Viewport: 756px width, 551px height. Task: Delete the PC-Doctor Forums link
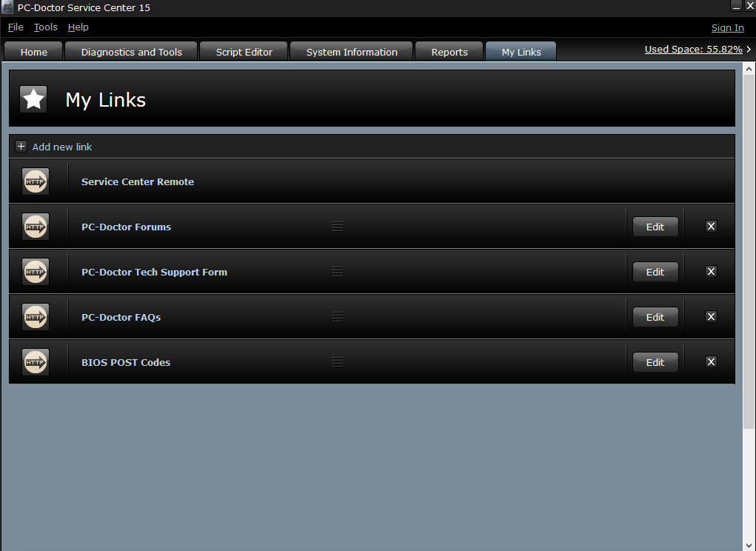(711, 227)
